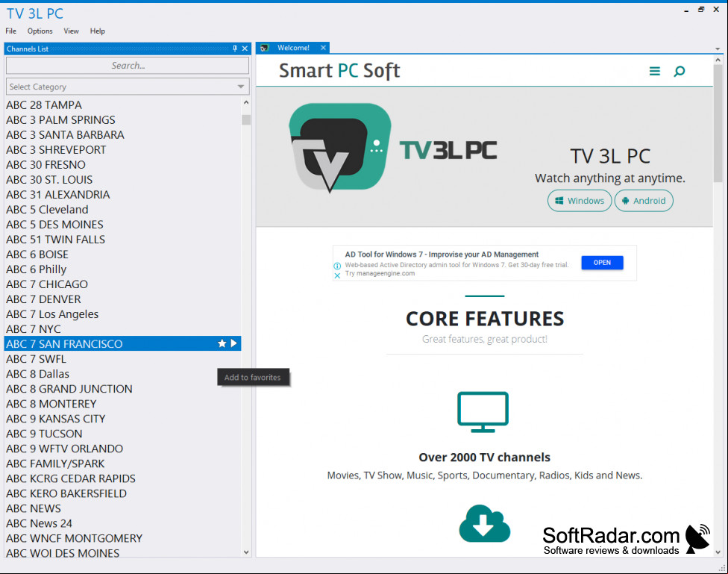Open the Smart PC Soft site title

(339, 71)
